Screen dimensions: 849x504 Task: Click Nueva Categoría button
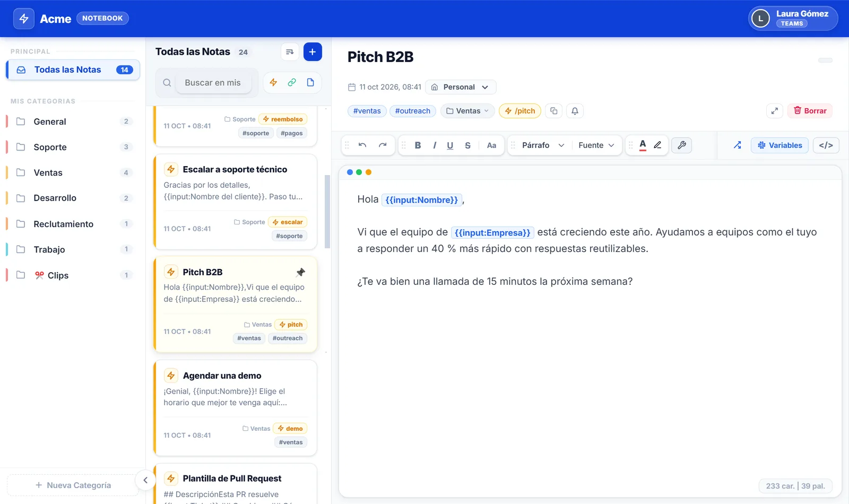coord(73,485)
